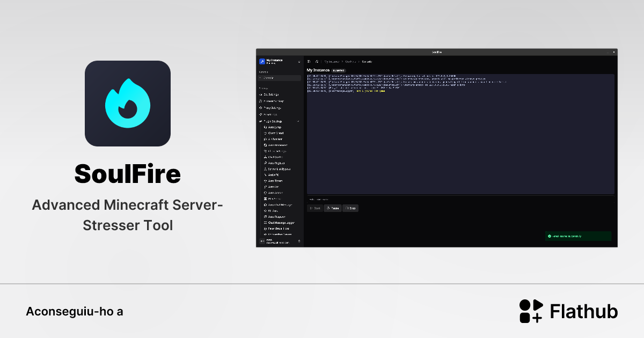Select the Chat Message Logger plugin
Screen dimensions: 644x338
pyautogui.click(x=280, y=222)
